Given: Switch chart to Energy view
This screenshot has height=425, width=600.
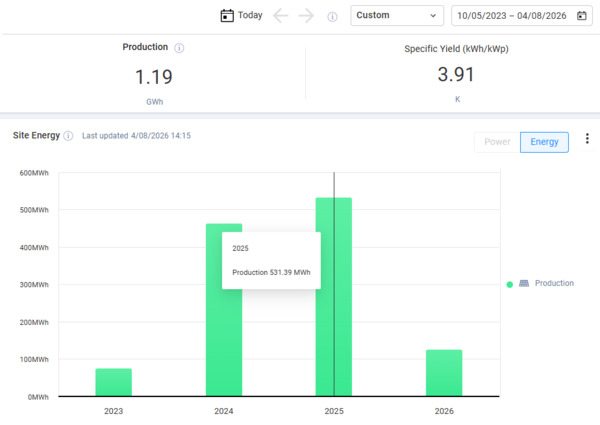Looking at the screenshot, I should (x=544, y=142).
